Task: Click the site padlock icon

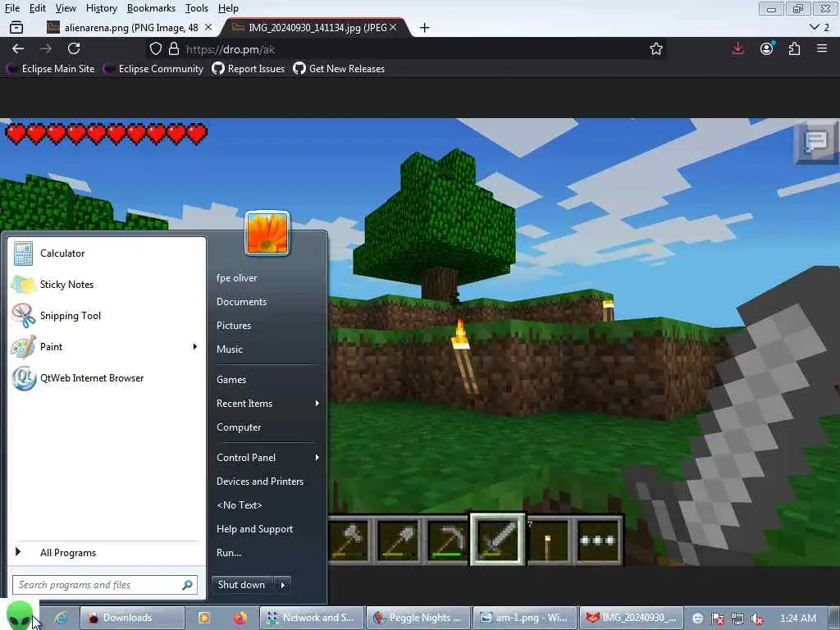Action: (174, 48)
